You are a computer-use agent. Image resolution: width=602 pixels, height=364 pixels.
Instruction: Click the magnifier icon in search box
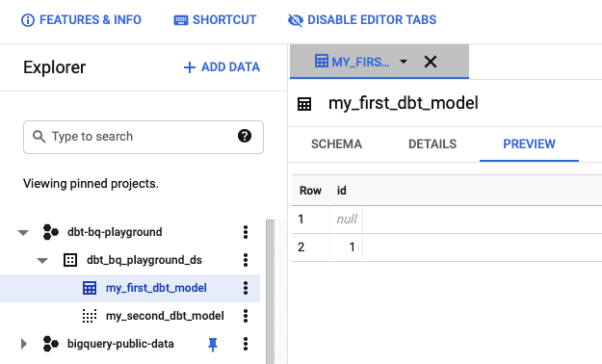coord(39,137)
